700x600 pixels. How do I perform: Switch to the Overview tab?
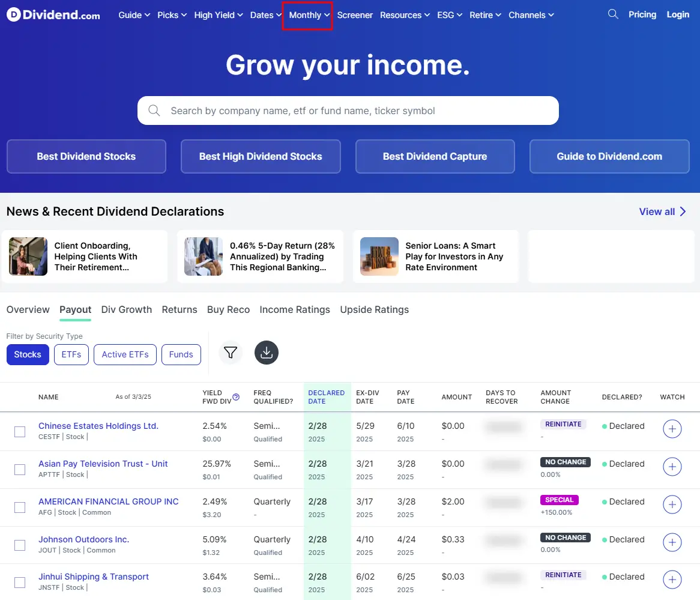28,309
